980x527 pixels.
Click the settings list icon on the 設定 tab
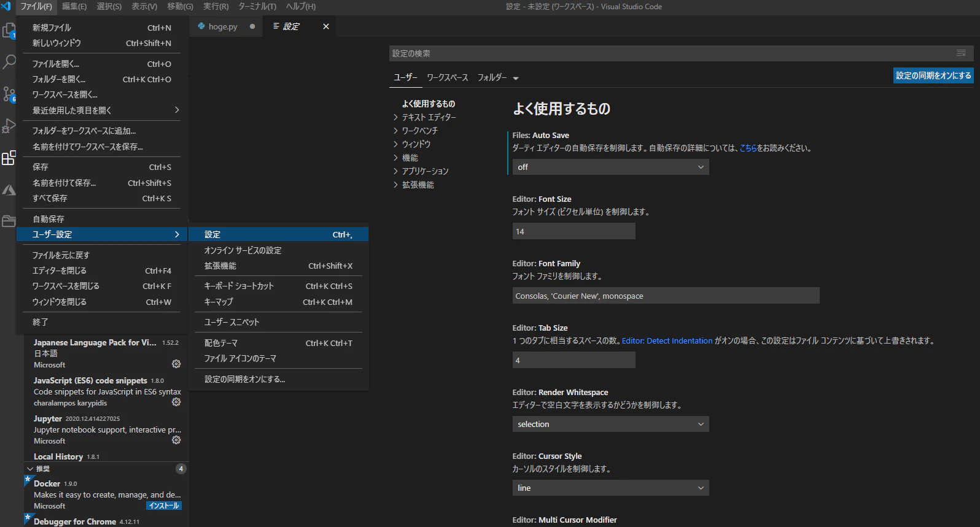[x=276, y=26]
